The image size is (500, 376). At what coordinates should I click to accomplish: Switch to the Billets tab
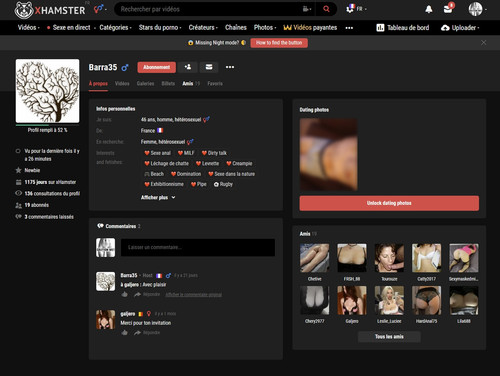coord(168,84)
